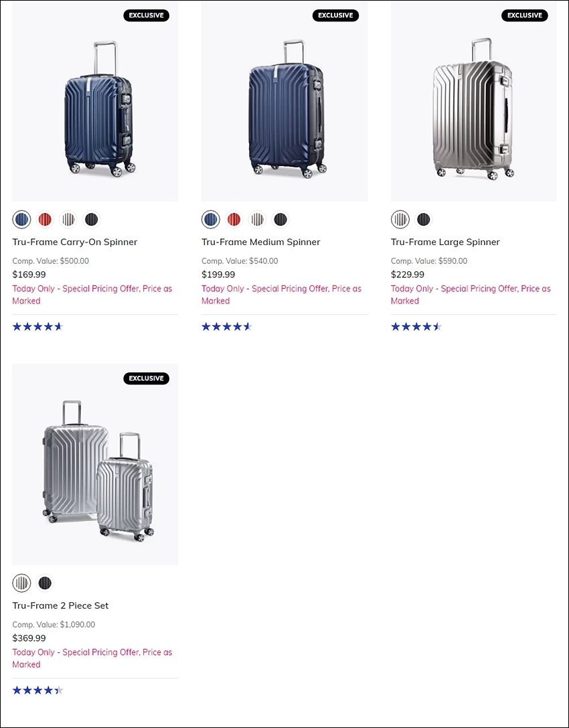Select black swatch for Large Spinner

(x=423, y=219)
